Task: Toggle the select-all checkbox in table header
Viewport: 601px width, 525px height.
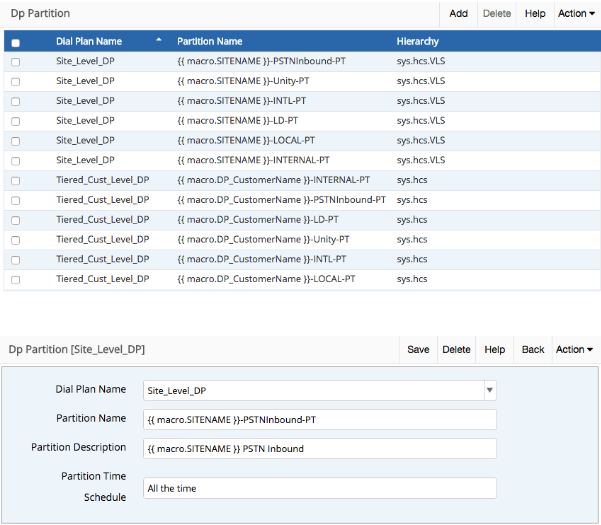Action: 15,43
